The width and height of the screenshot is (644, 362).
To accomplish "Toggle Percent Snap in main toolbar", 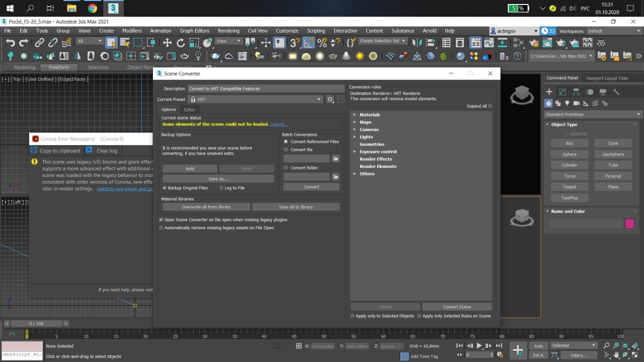I will pos(322,43).
